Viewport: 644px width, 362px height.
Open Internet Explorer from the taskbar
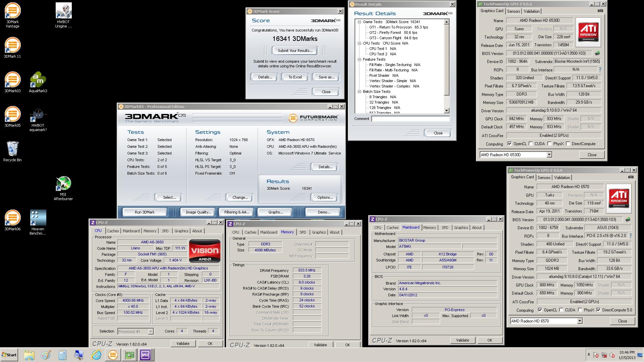[96, 355]
